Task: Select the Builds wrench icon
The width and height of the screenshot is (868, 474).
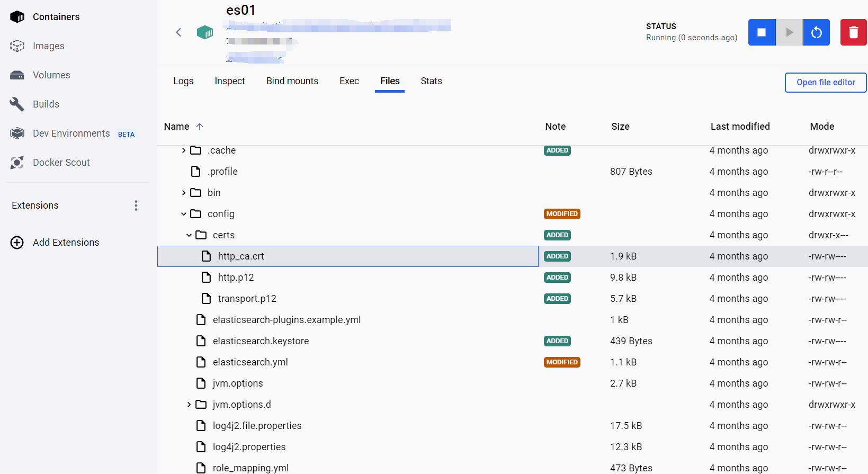Action: (17, 104)
